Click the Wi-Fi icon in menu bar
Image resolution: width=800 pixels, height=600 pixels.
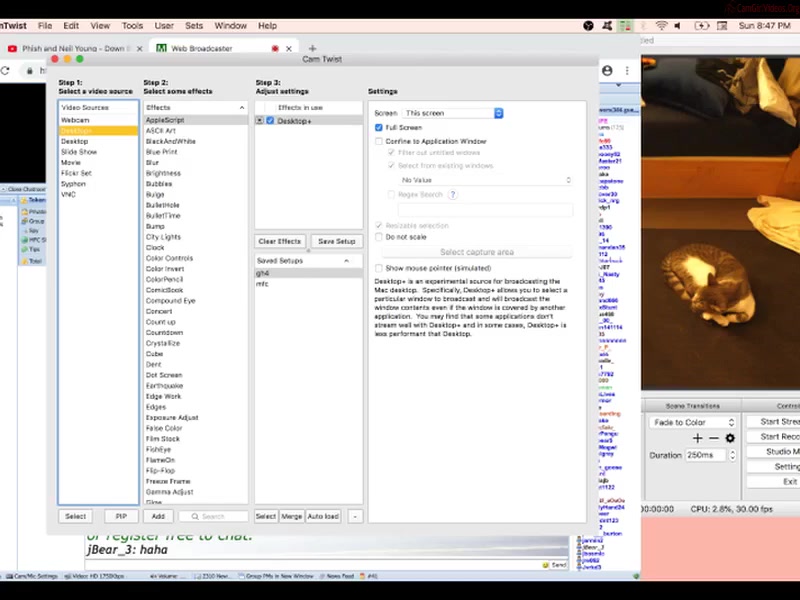pos(661,25)
